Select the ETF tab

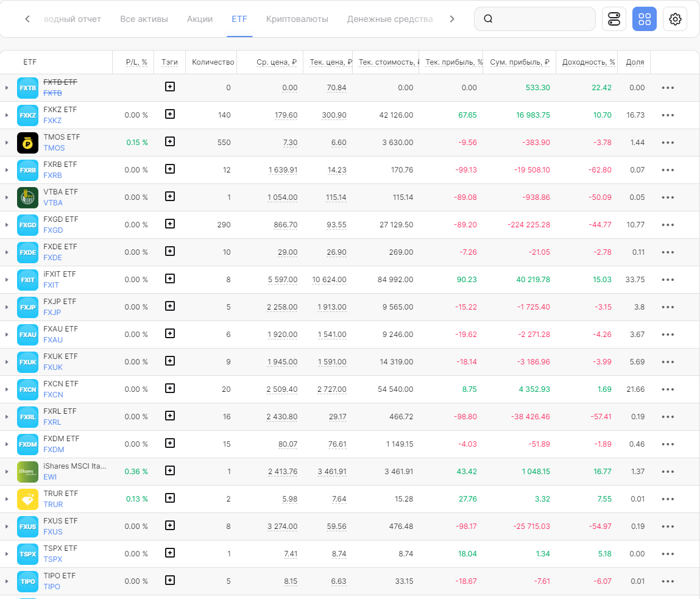(x=239, y=19)
